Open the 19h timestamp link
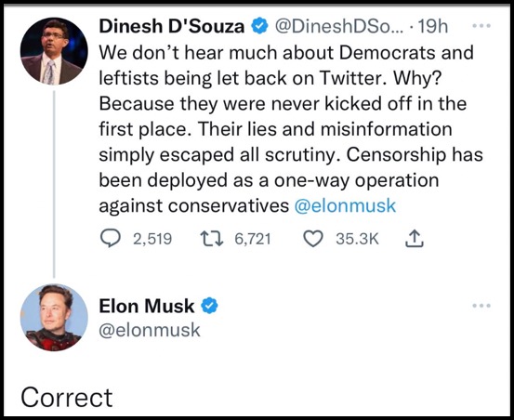514x420 pixels. 433,26
